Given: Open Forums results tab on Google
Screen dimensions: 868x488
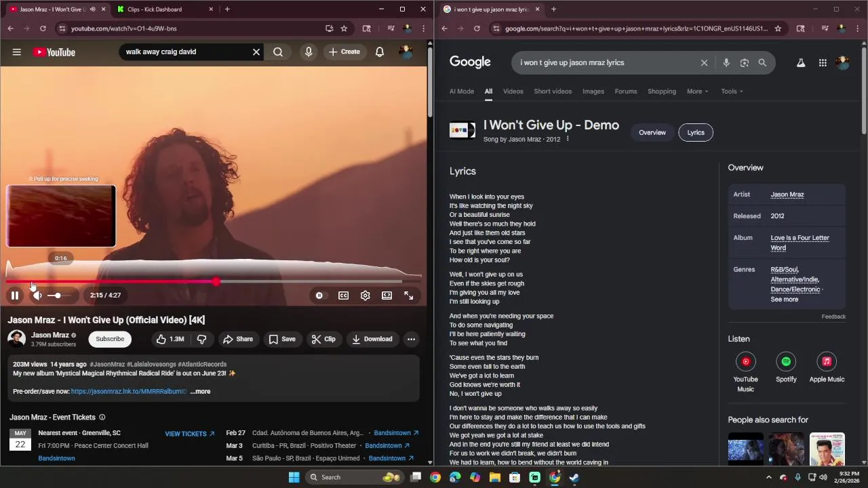Looking at the screenshot, I should tap(626, 91).
